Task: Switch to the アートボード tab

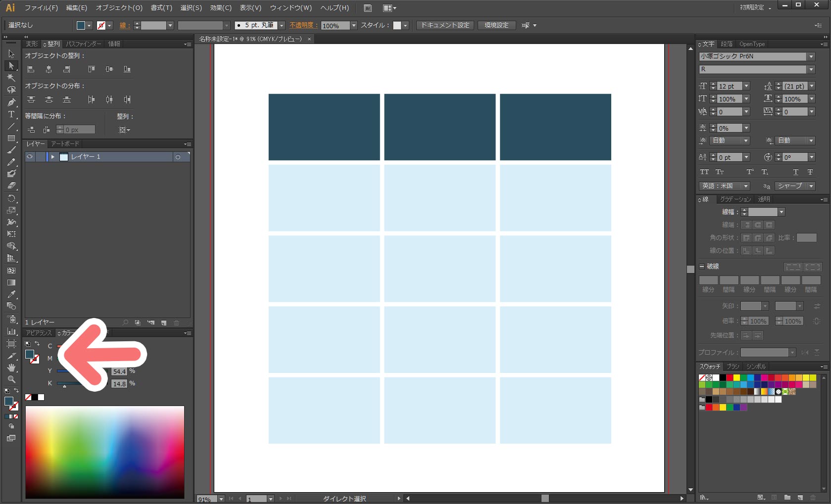Action: tap(65, 144)
